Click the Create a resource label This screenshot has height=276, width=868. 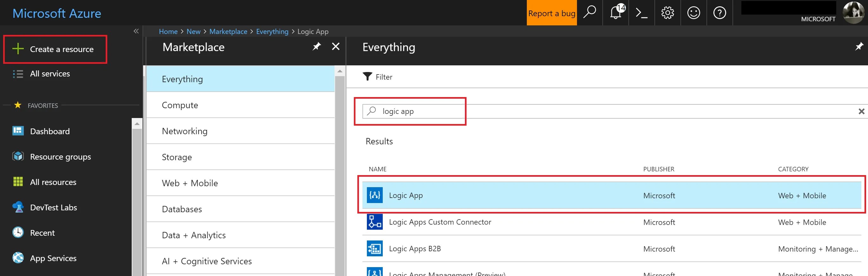tap(62, 49)
